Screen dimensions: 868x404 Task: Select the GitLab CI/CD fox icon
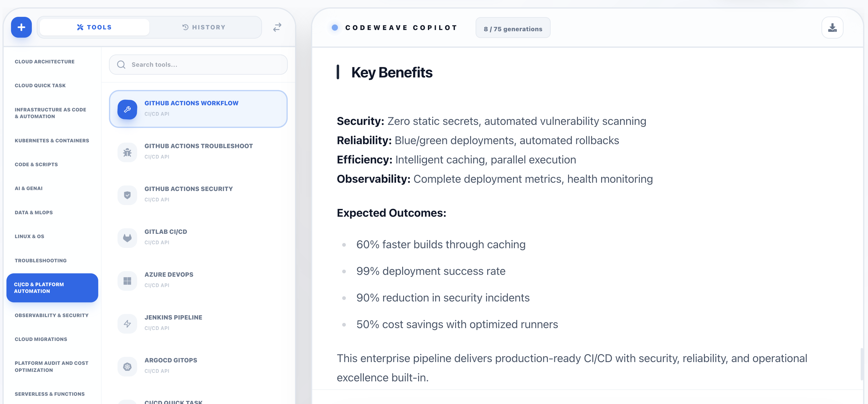pyautogui.click(x=127, y=238)
